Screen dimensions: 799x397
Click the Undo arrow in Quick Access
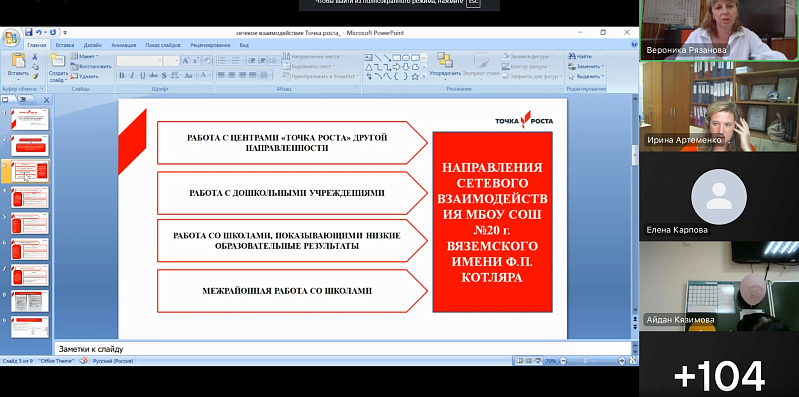(x=39, y=32)
